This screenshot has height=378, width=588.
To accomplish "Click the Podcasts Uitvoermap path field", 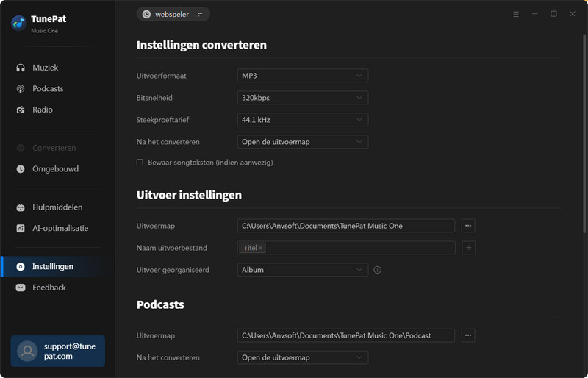I will tap(346, 335).
